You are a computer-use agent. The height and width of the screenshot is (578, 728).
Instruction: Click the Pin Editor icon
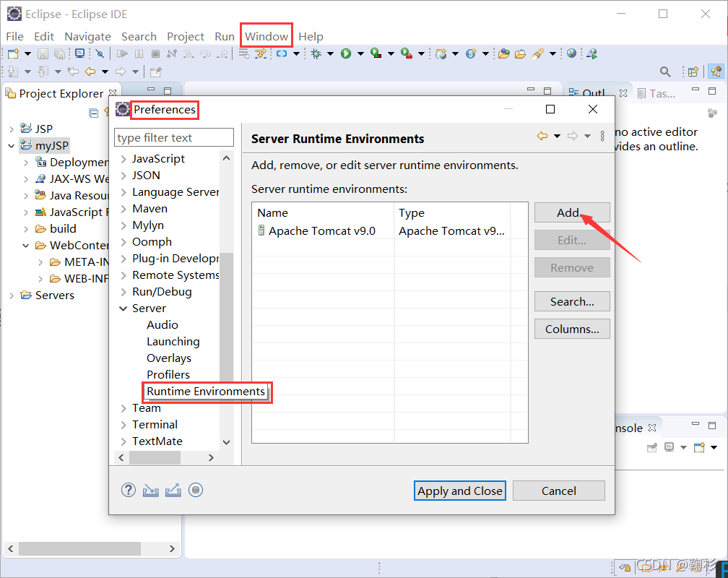click(156, 72)
